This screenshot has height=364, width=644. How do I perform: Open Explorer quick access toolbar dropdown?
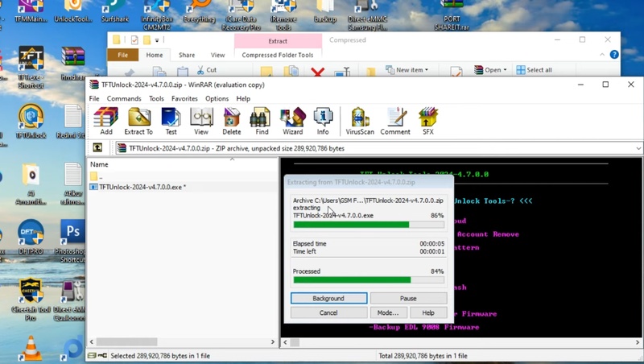[157, 39]
